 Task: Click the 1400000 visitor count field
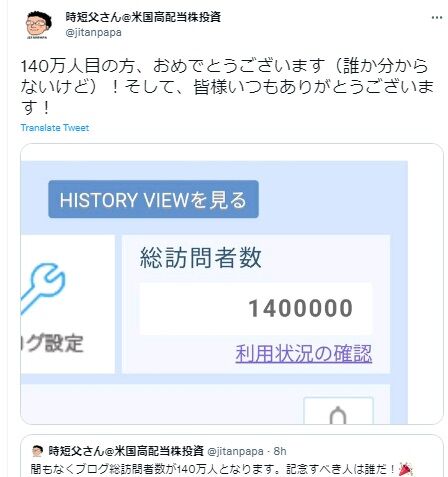(x=255, y=308)
